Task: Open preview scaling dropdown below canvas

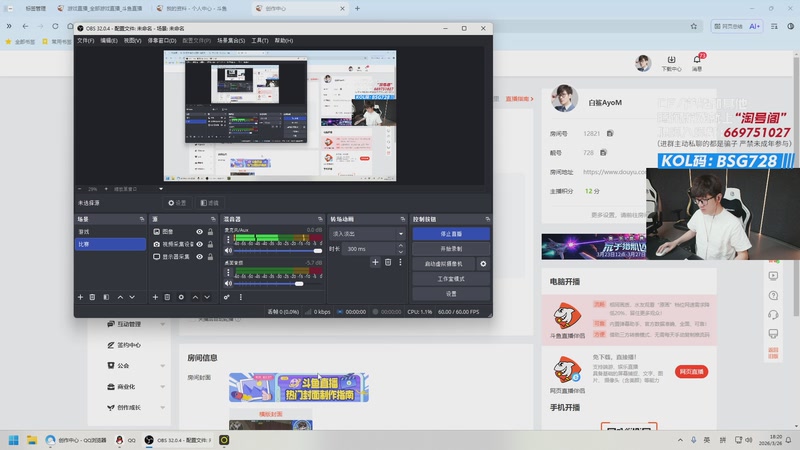Action: point(161,189)
